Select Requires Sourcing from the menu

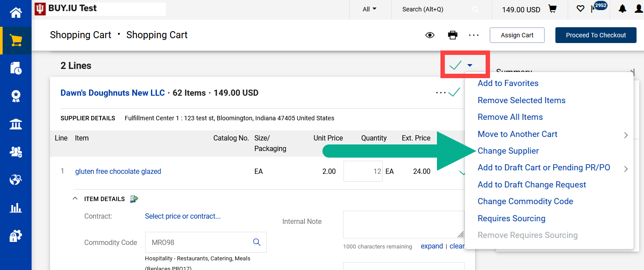coord(512,219)
